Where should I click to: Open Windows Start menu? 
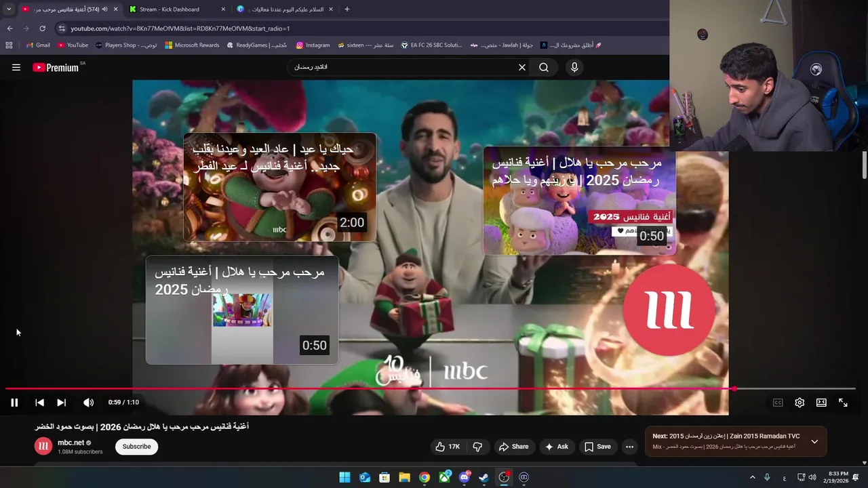pos(344,477)
